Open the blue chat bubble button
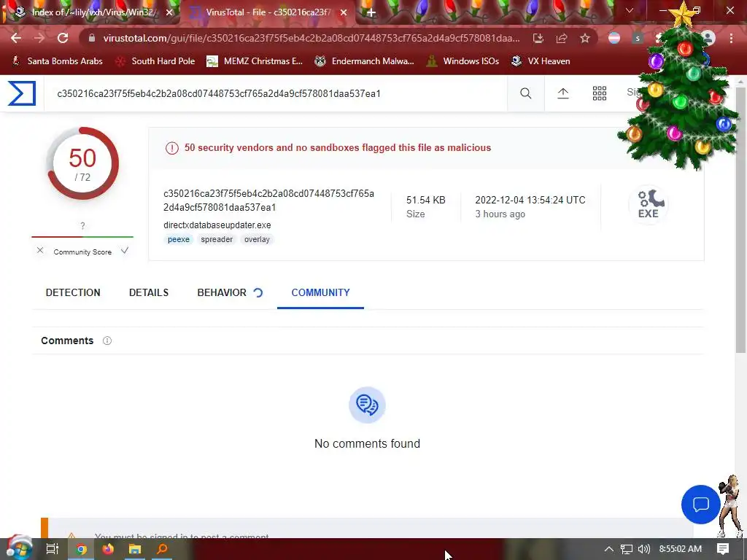The height and width of the screenshot is (560, 747). click(x=701, y=505)
